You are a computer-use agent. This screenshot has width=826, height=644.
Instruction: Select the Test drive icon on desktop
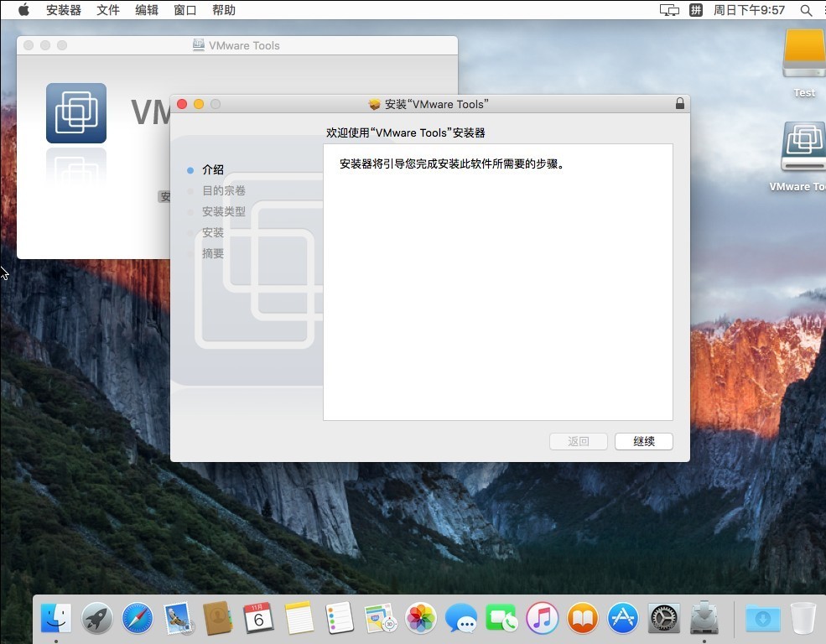[x=803, y=55]
